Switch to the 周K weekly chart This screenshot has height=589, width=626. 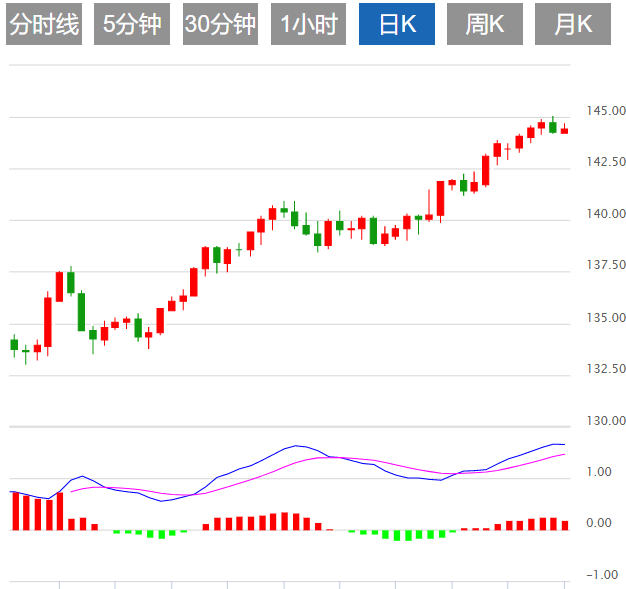coord(484,25)
